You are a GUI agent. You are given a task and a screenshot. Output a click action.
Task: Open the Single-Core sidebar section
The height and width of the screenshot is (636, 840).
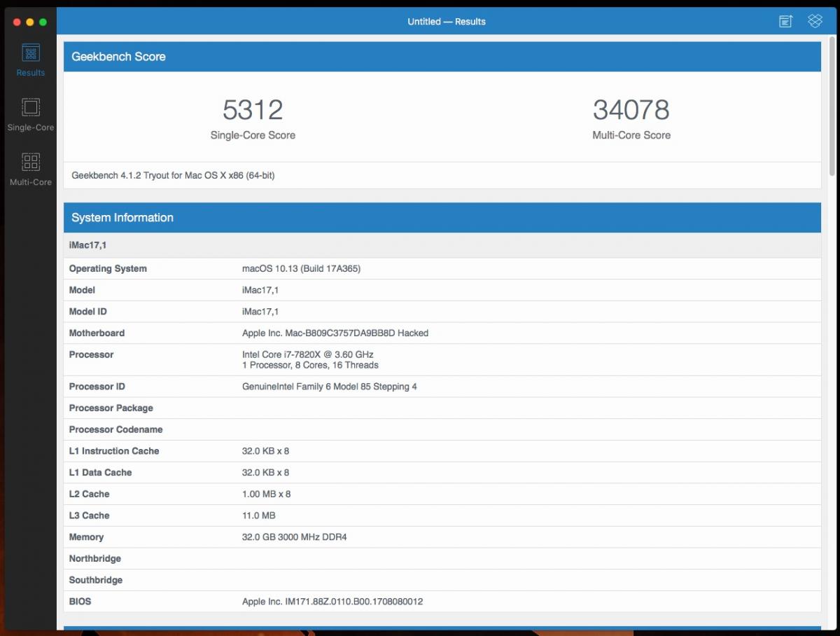click(x=31, y=115)
